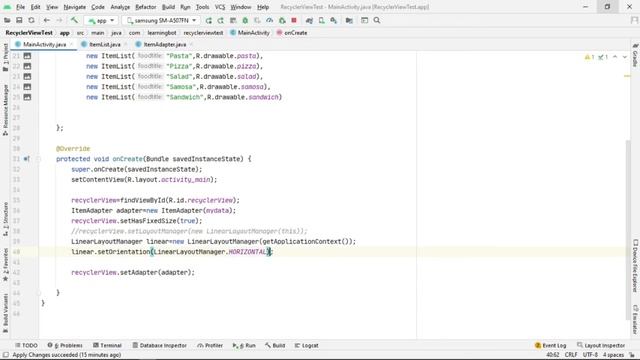Click the Attach Debugger to process icon
The height and width of the screenshot is (360, 640).
[282, 20]
